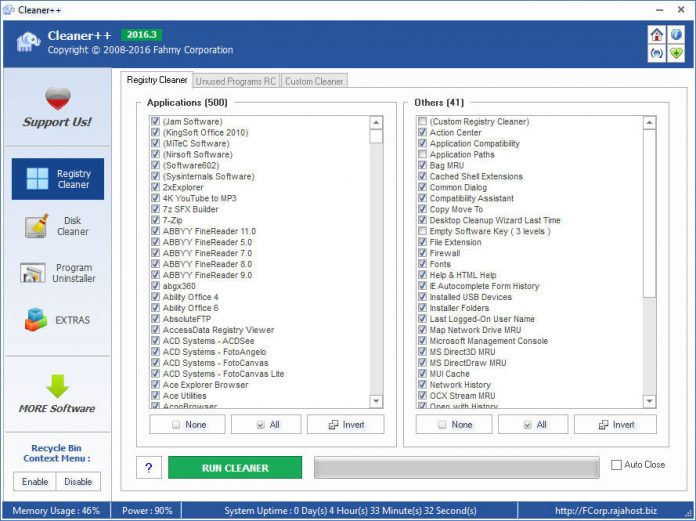Click the System Uptime status entry
Screen dimensions: 696x521
(x=350, y=510)
